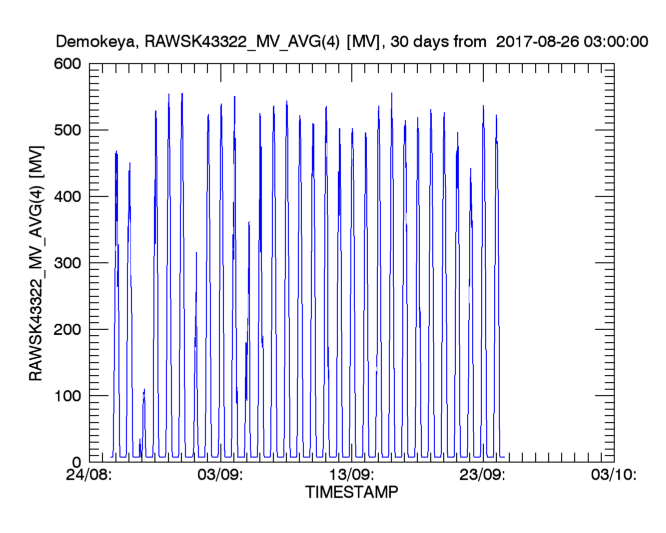666x533 pixels.
Task: Click the lowest blue peak near 100 MV
Action: coord(144,392)
